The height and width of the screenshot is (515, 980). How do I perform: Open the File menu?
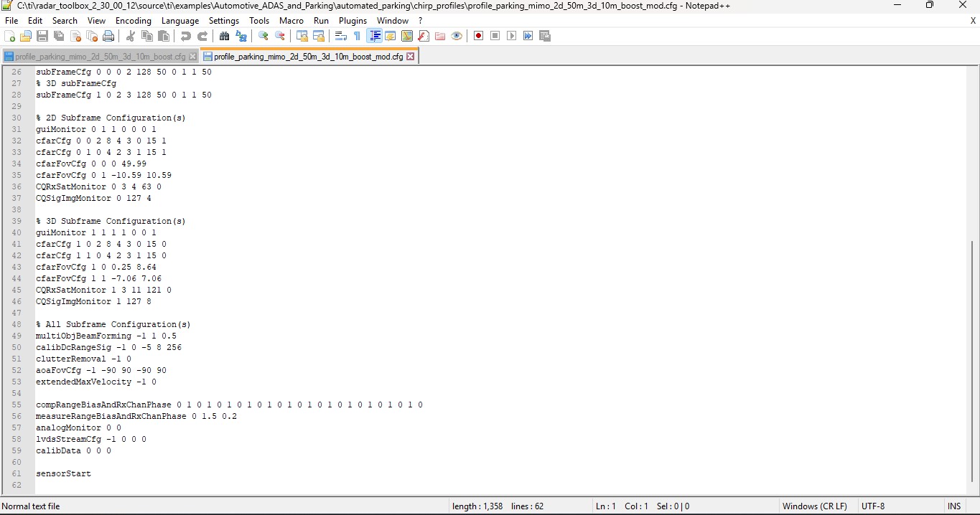coord(11,21)
